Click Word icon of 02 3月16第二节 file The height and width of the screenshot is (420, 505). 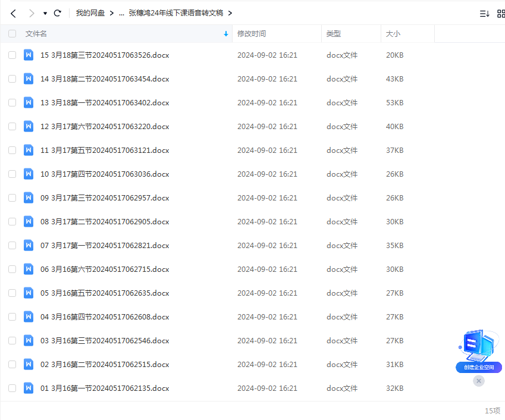(x=29, y=364)
